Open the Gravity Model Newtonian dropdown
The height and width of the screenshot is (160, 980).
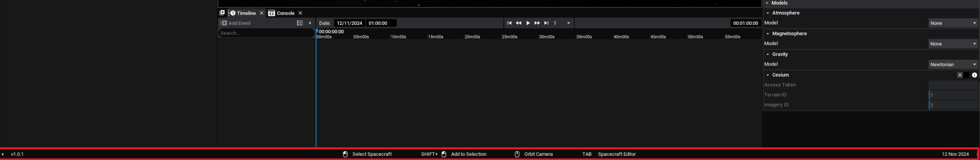[x=953, y=64]
